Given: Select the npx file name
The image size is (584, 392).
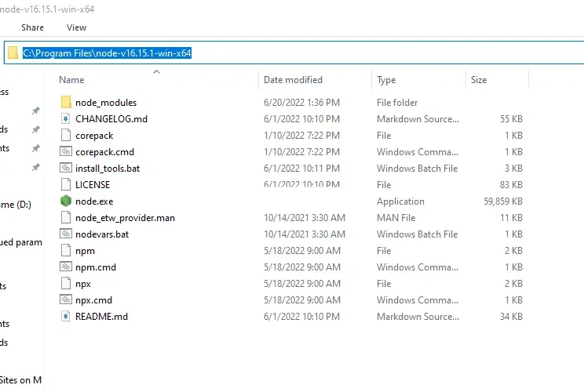Looking at the screenshot, I should (83, 284).
